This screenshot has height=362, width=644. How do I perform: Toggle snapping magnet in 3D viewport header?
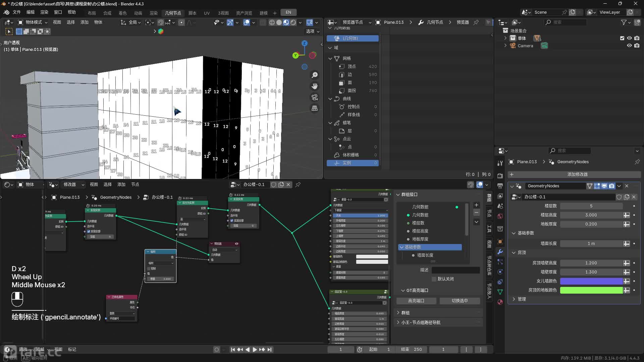click(161, 22)
